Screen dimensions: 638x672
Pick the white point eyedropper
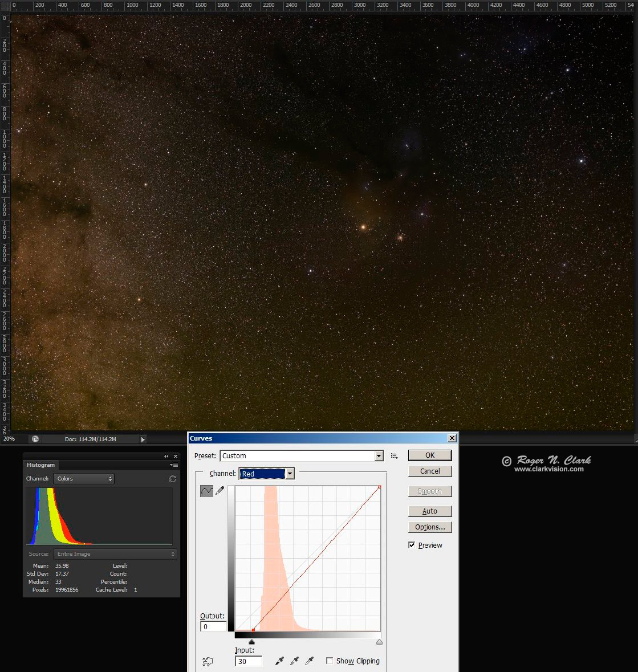click(309, 661)
